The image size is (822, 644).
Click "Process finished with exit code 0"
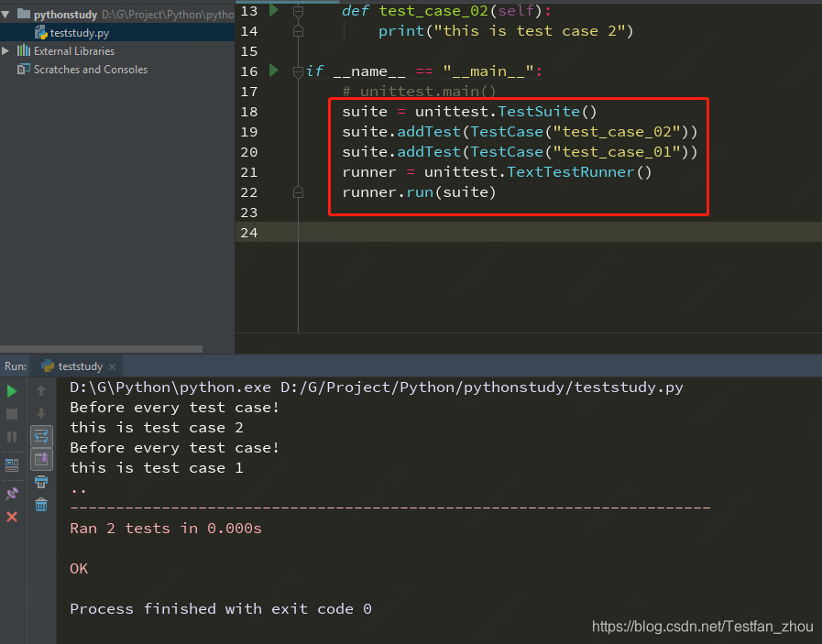tap(221, 609)
